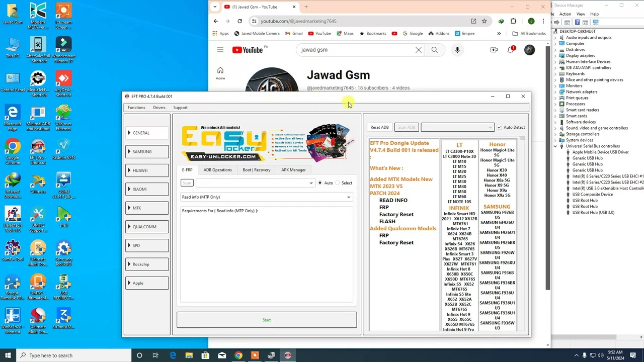
Task: Open the Functions menu in EFT Pro
Action: 136,108
